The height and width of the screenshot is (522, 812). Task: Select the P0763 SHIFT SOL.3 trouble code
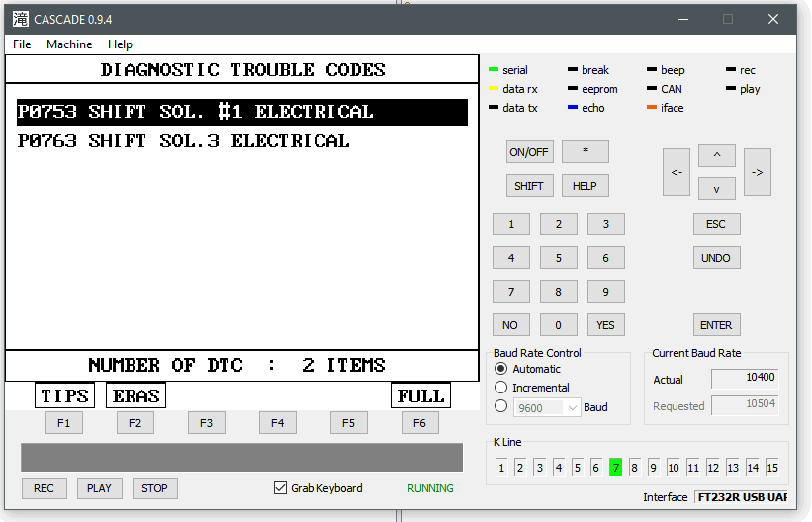coord(184,141)
